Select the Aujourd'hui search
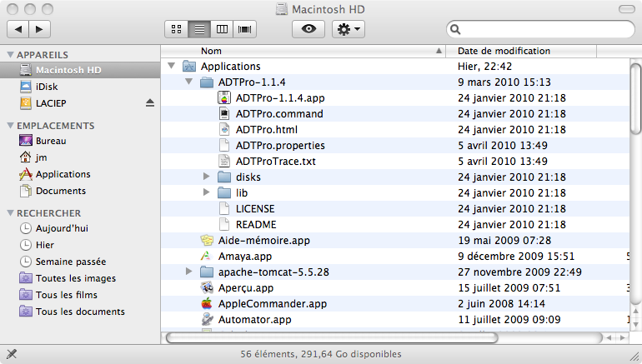642x364 pixels. 62,228
